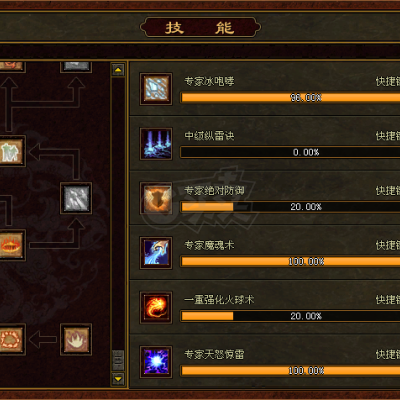Screen dimensions: 400x400
Task: Click the 技能 title banner
Action: pos(200,28)
